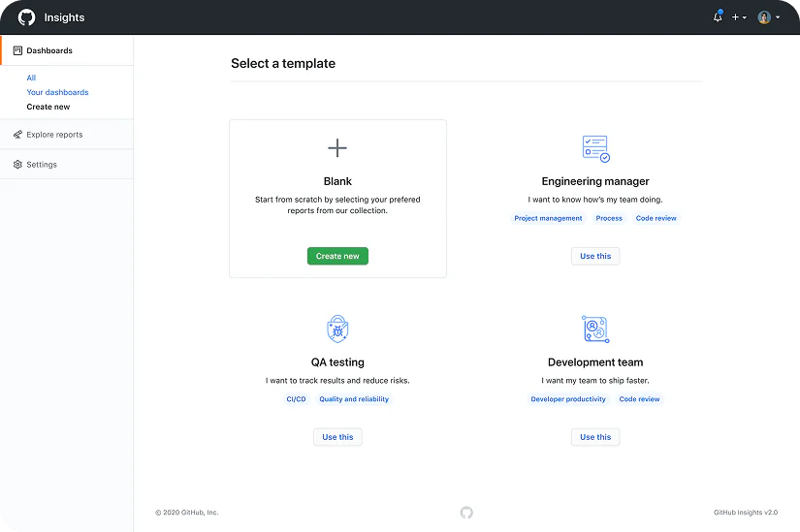Click the QA testing bug shield icon
The height and width of the screenshot is (532, 800).
tap(337, 329)
